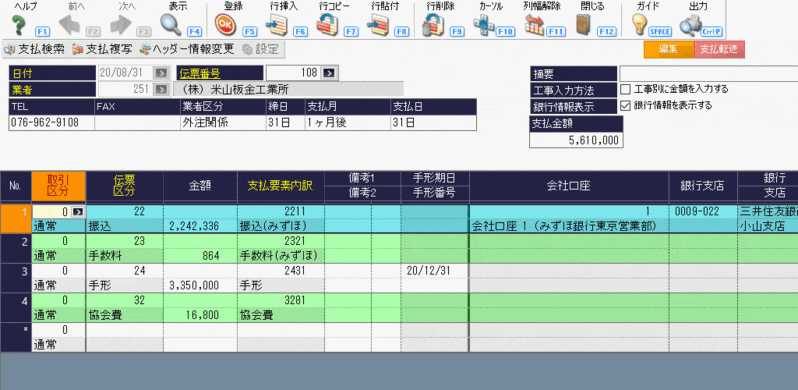Click the Output (出力) printer icon
The width and height of the screenshot is (798, 390).
[691, 24]
